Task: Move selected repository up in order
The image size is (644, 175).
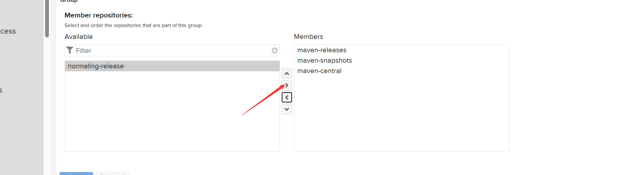Action: pos(287,73)
